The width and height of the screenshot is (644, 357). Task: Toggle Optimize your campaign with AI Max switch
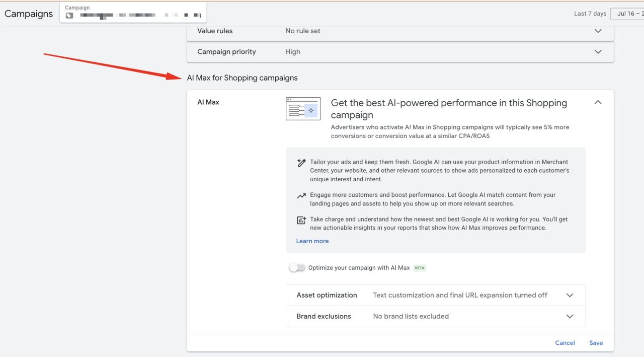[x=297, y=268]
